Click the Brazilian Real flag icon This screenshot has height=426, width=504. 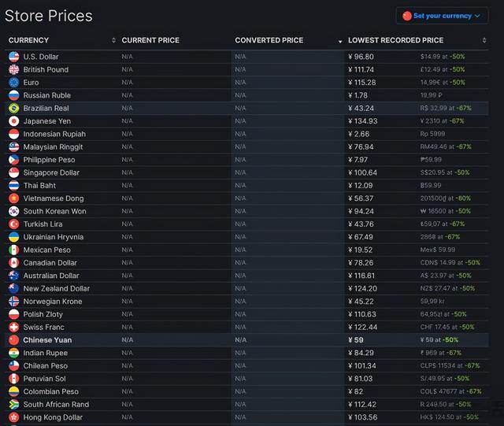[x=13, y=108]
